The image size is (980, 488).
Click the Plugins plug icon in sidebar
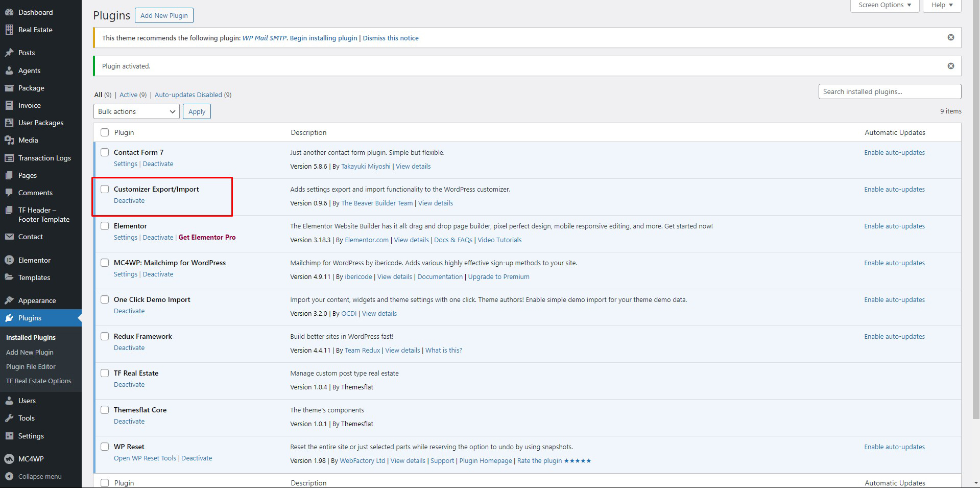(9, 318)
